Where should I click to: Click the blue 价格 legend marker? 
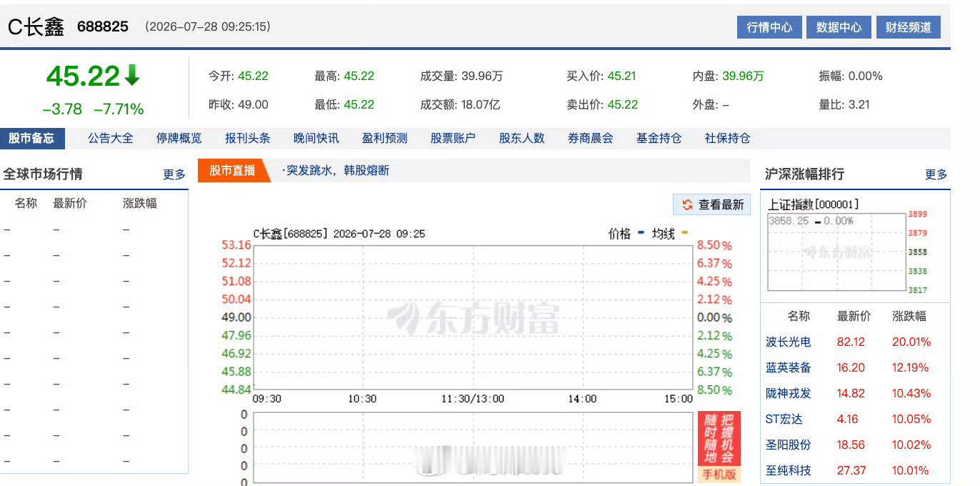[641, 233]
